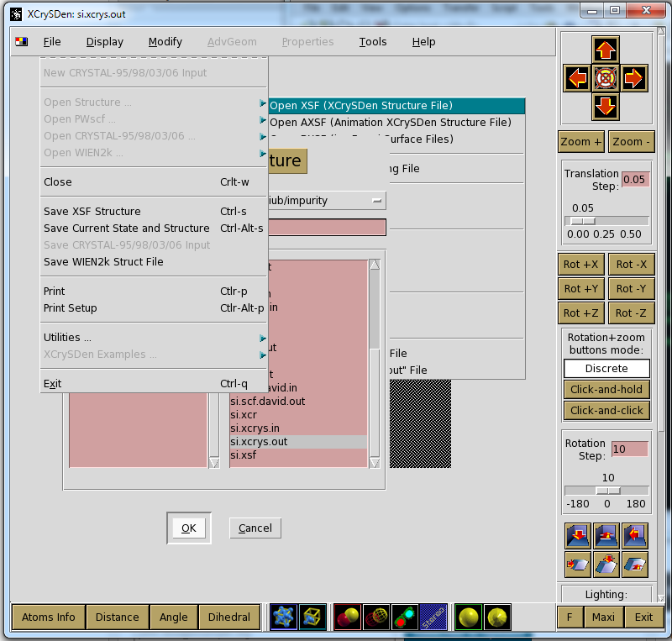This screenshot has width=672, height=641.
Task: Click the Rotation Step slider
Action: tap(606, 491)
